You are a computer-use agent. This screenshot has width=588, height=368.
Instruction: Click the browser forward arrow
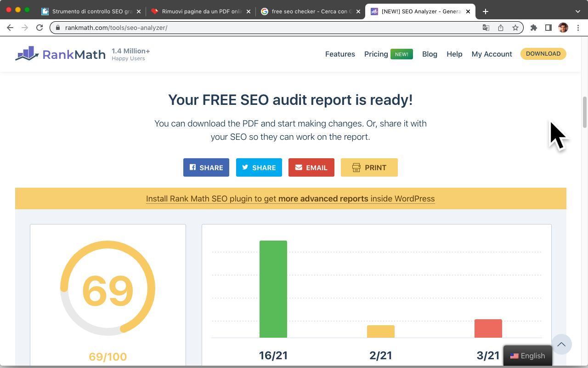pos(25,28)
